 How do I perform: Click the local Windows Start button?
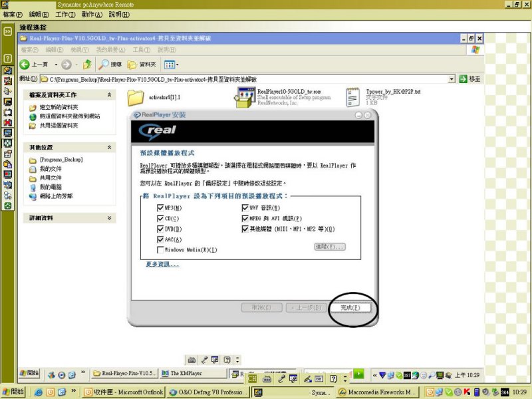click(13, 392)
